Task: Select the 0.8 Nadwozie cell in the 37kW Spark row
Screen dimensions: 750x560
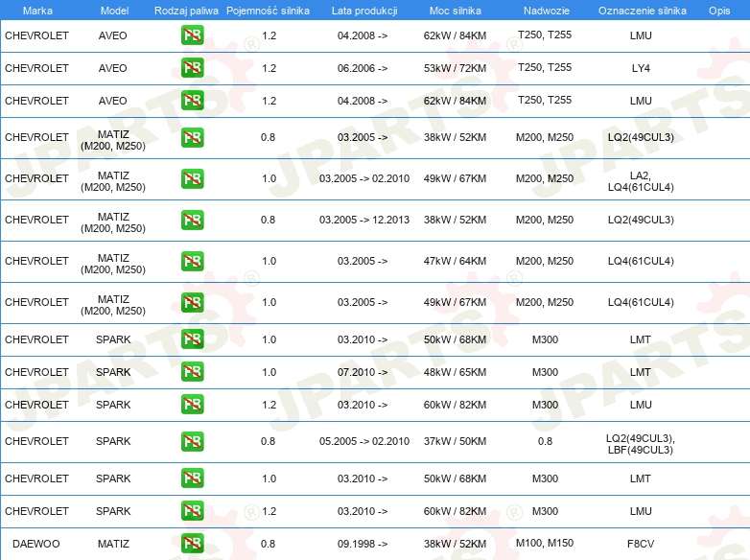Action: (546, 441)
